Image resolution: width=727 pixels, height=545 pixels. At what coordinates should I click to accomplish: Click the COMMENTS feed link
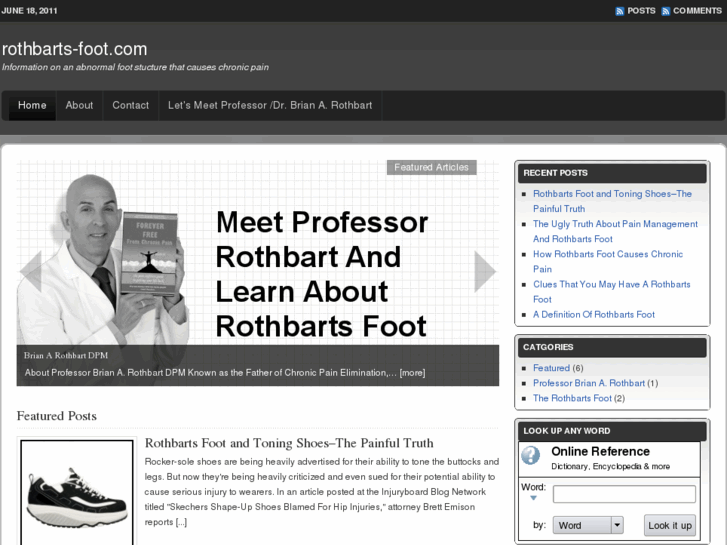pos(697,11)
